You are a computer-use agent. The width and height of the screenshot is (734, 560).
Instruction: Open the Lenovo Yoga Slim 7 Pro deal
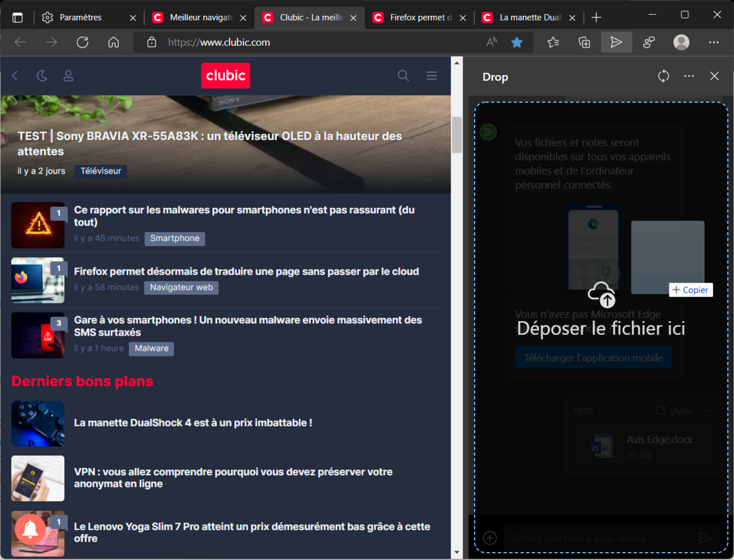pos(252,532)
